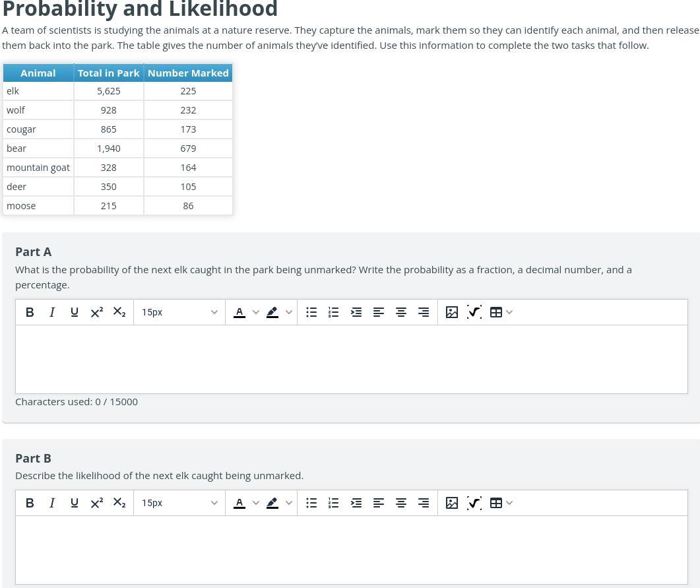Viewport: 700px width, 588px height.
Task: Apply subscript in Part A editor
Action: click(x=119, y=312)
